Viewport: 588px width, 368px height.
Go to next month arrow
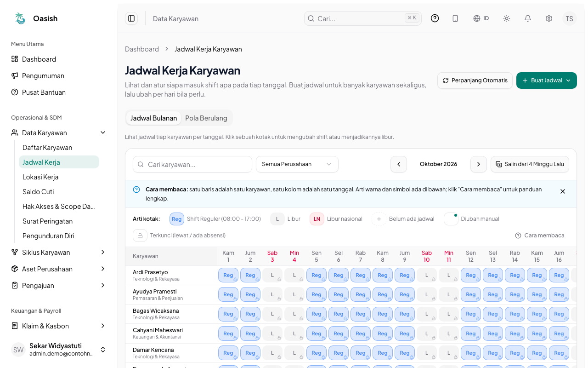click(479, 164)
